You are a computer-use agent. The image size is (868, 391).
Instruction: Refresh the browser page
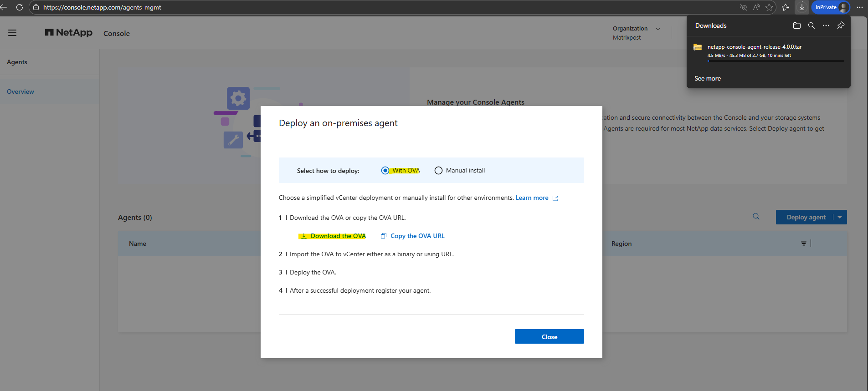click(x=19, y=7)
